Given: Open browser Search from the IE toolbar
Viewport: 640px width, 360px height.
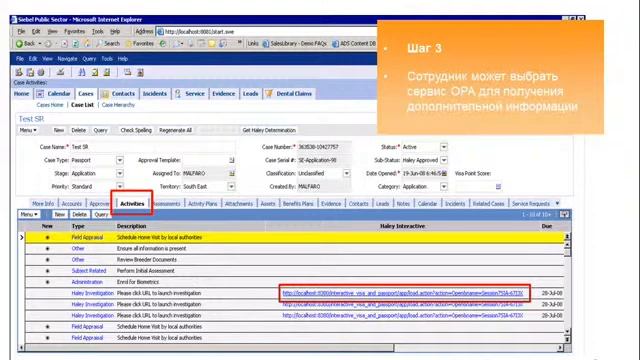Looking at the screenshot, I should pos(108,43).
